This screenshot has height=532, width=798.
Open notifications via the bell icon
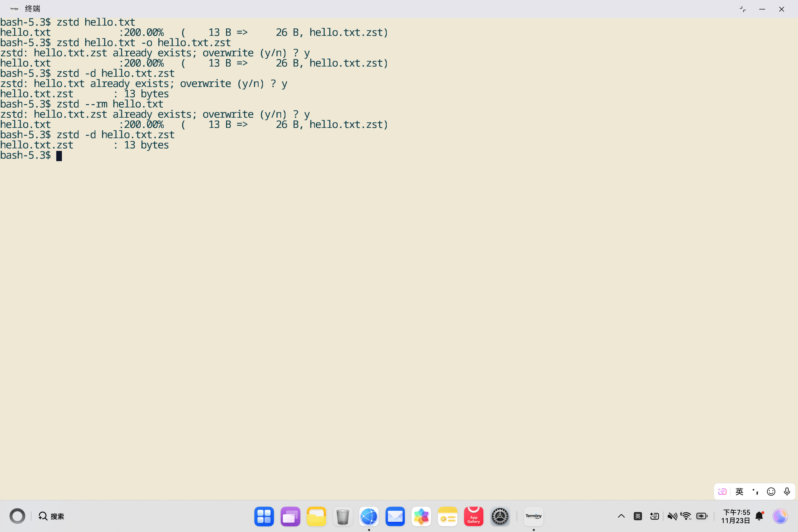click(759, 516)
